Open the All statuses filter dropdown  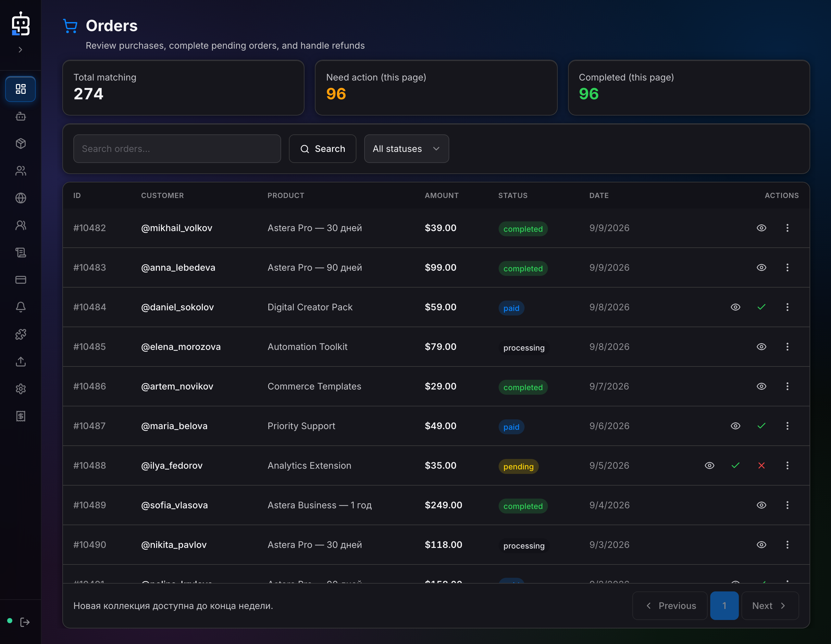pos(406,149)
